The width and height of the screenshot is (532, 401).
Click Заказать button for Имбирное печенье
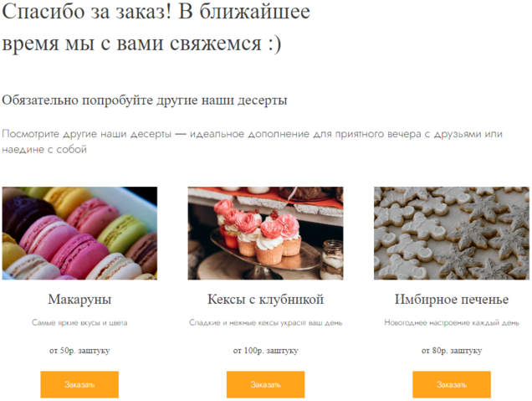pyautogui.click(x=451, y=384)
